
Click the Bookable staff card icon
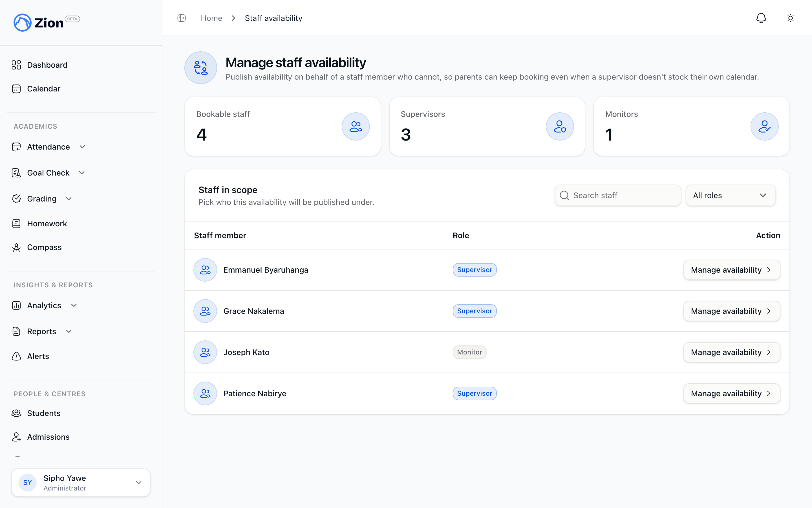pyautogui.click(x=356, y=126)
